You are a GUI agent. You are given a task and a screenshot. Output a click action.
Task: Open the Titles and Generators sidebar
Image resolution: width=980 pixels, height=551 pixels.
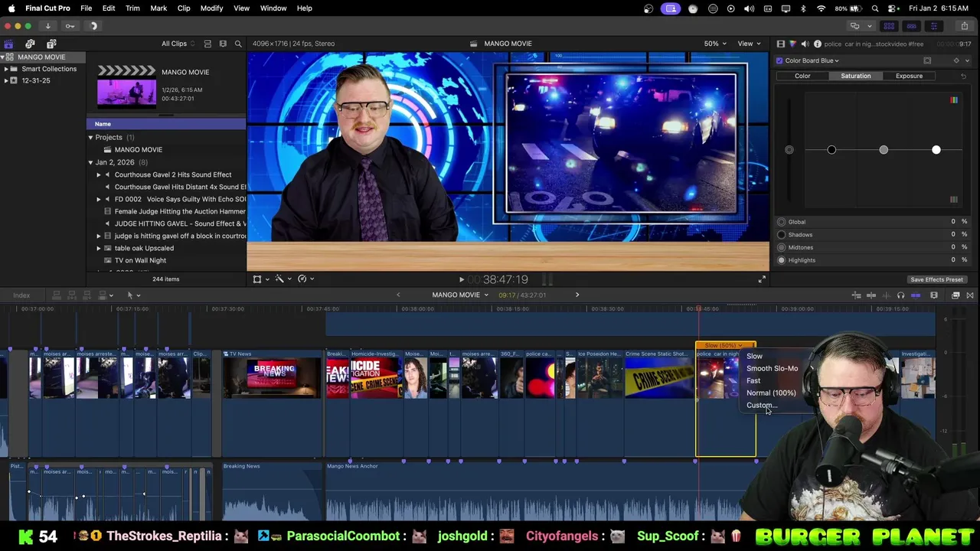[51, 44]
